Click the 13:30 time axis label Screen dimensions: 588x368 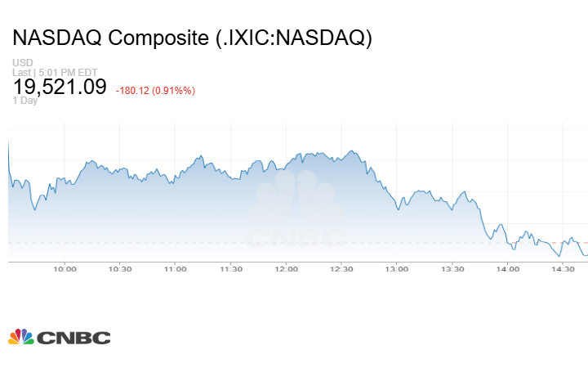[x=452, y=269]
